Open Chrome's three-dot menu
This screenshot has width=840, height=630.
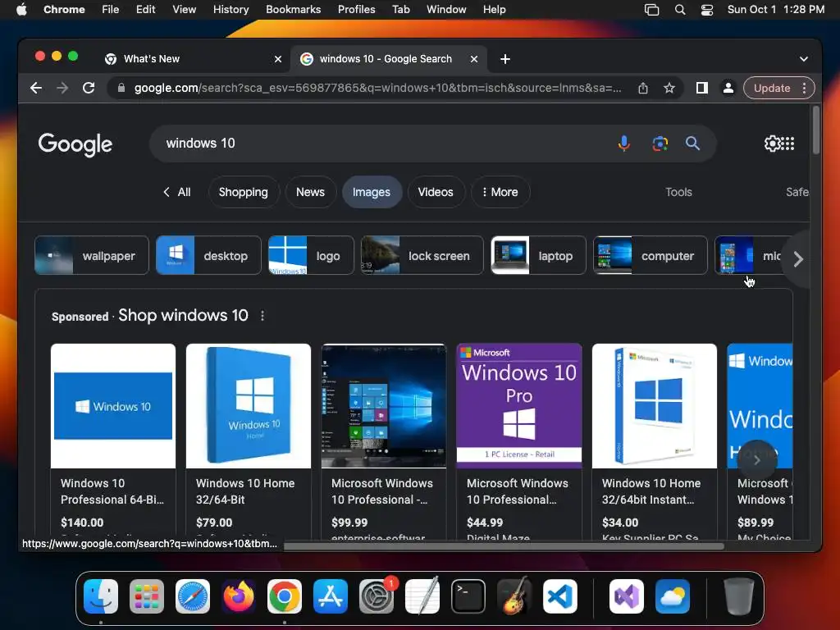[x=804, y=88]
